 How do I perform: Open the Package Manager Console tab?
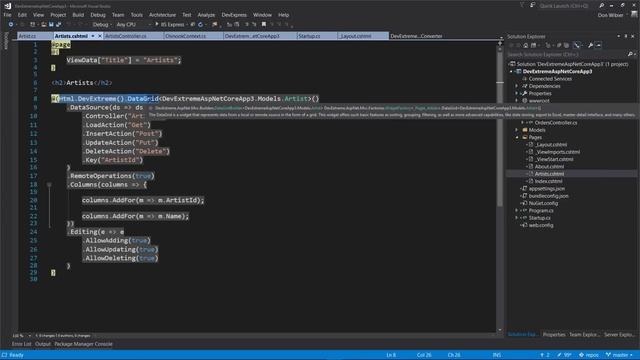pos(83,344)
